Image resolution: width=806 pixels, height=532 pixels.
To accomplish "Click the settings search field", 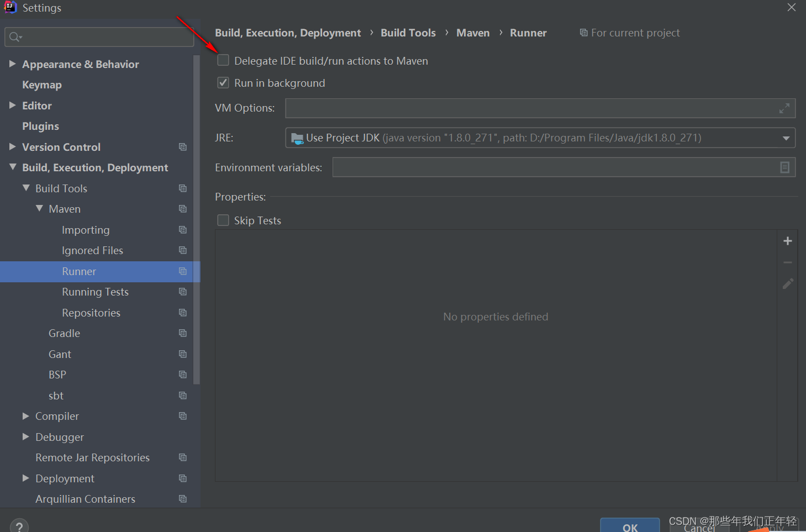I will coord(99,37).
